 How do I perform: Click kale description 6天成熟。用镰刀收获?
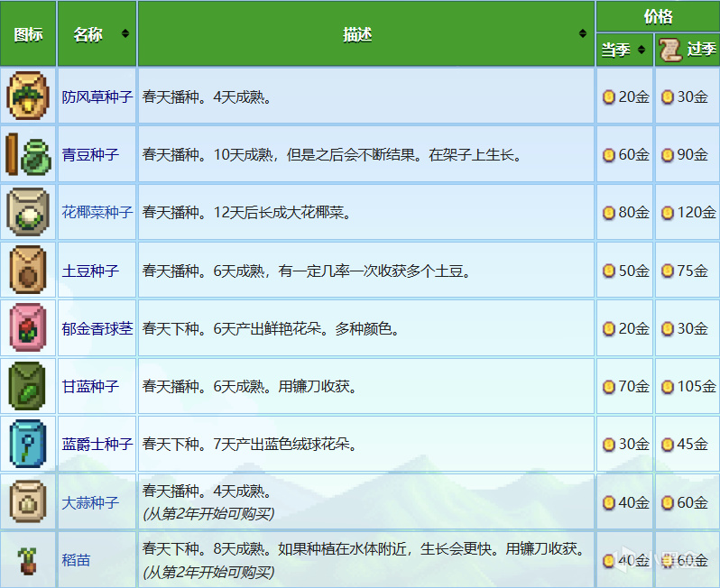tap(250, 387)
